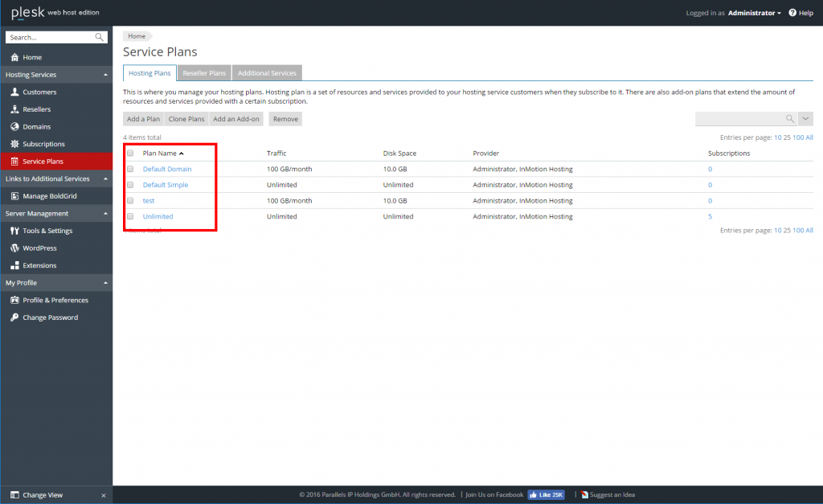
Task: Click the Facebook Like 25K button
Action: tap(546, 494)
